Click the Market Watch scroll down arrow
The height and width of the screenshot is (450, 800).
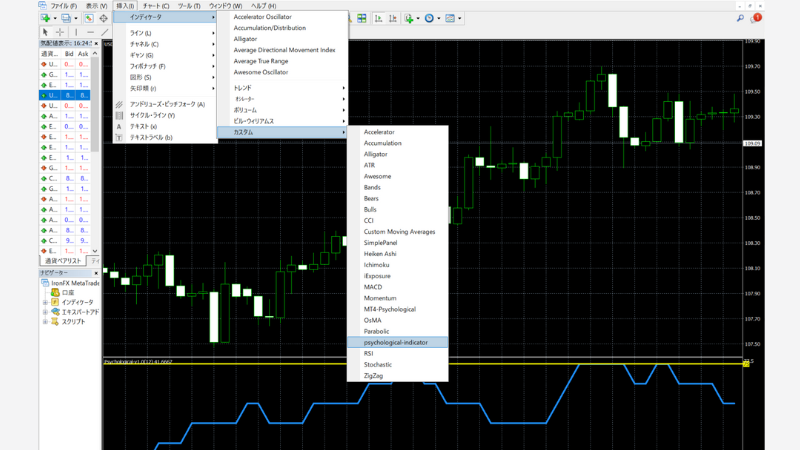(x=95, y=251)
